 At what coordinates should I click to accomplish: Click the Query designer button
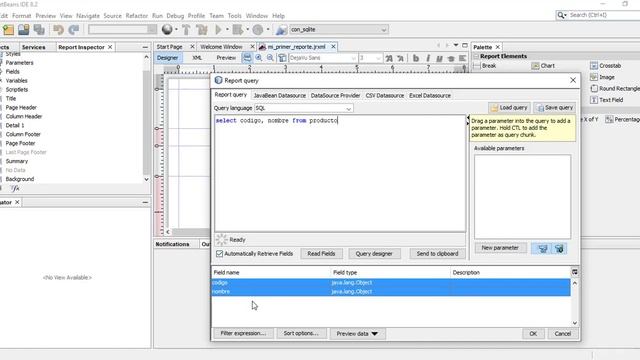pyautogui.click(x=374, y=253)
